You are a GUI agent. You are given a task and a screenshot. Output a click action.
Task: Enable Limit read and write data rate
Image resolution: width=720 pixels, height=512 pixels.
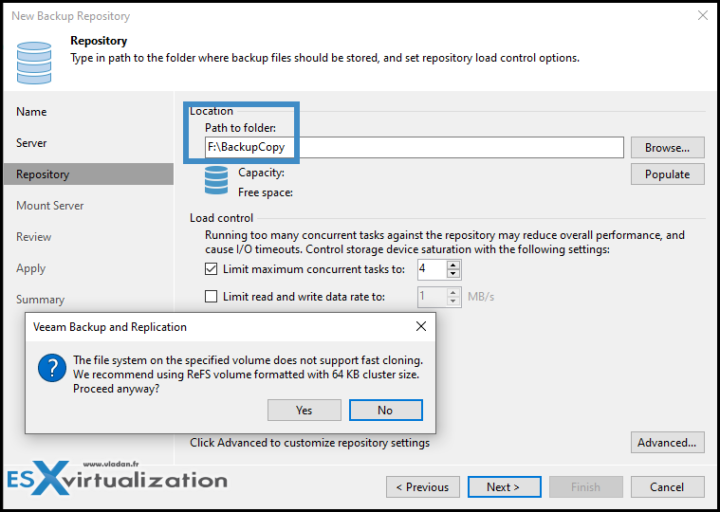[211, 297]
